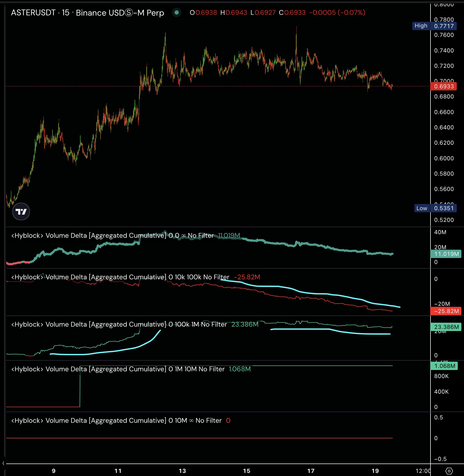Click date 15 on the time axis
This screenshot has width=464, height=476.
coord(247,471)
